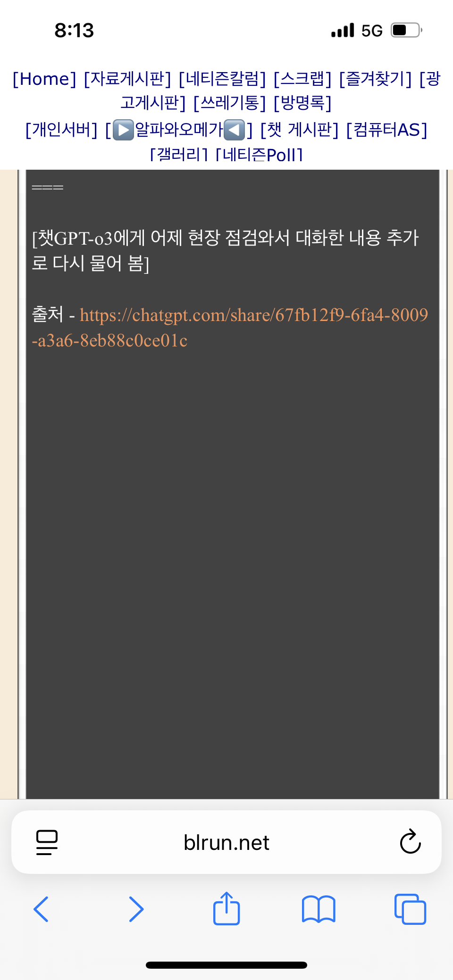The width and height of the screenshot is (453, 980).
Task: Open the 컴퓨터AS link
Action: (x=386, y=130)
